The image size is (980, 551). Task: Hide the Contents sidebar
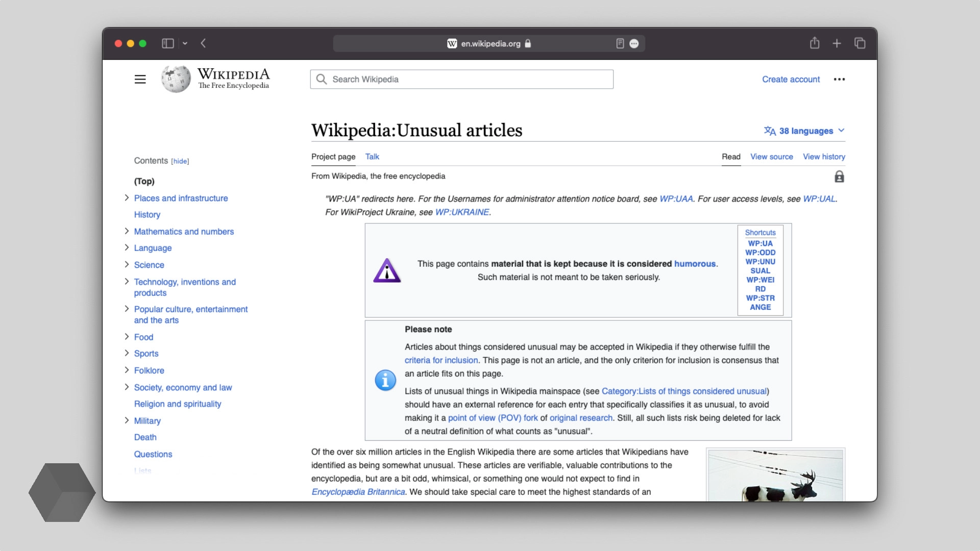click(x=180, y=161)
